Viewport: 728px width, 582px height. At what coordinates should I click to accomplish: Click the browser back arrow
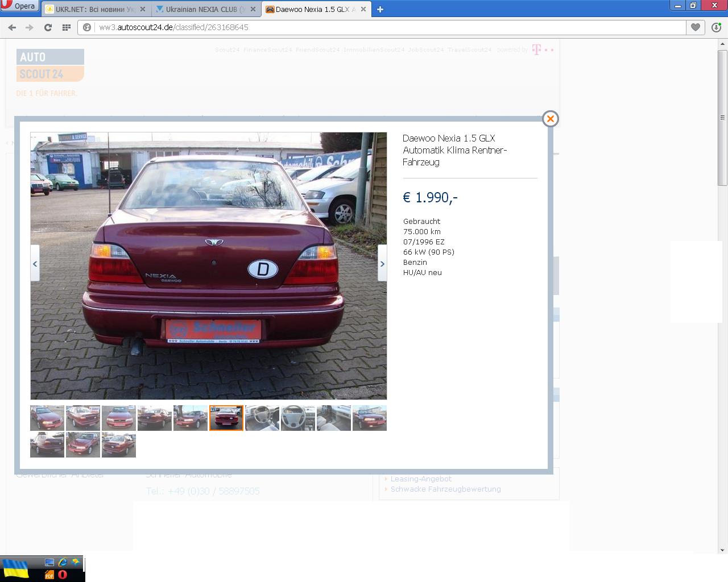click(12, 27)
